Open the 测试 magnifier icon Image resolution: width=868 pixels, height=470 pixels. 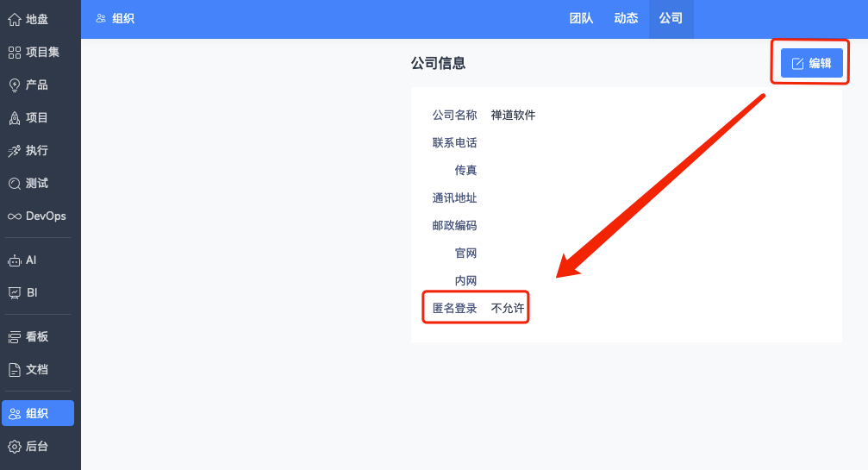click(x=15, y=183)
